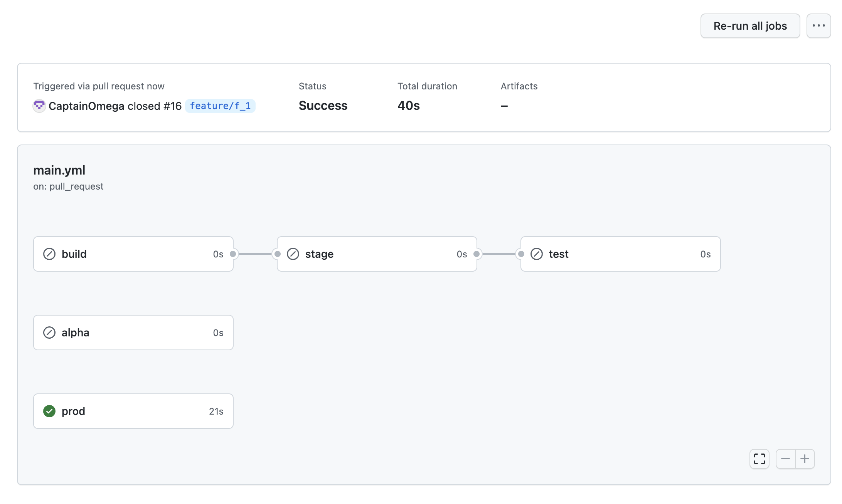Click the skipped icon on stage job
The width and height of the screenshot is (842, 504).
coord(293,254)
